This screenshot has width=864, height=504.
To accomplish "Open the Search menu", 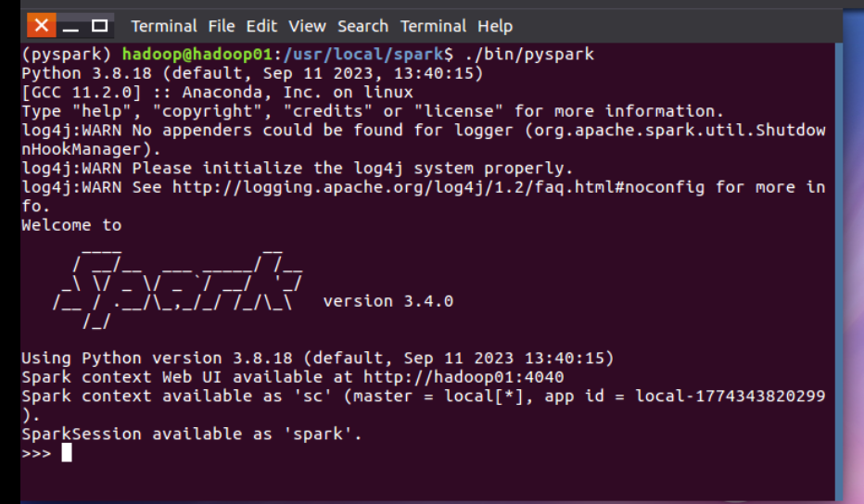I will 363,26.
